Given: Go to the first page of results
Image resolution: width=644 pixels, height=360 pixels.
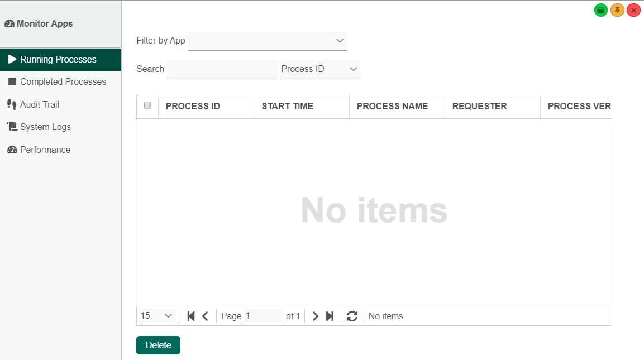Looking at the screenshot, I should coord(190,316).
